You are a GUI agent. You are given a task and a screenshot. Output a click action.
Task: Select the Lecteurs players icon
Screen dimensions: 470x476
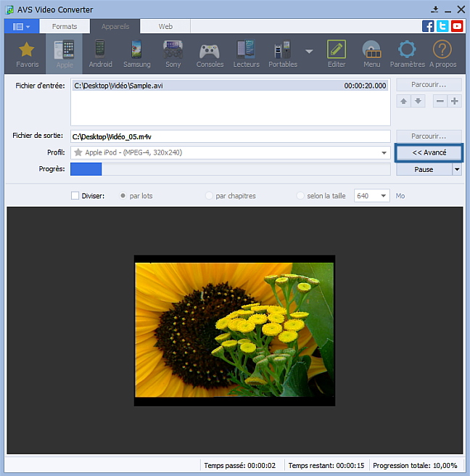click(x=246, y=54)
